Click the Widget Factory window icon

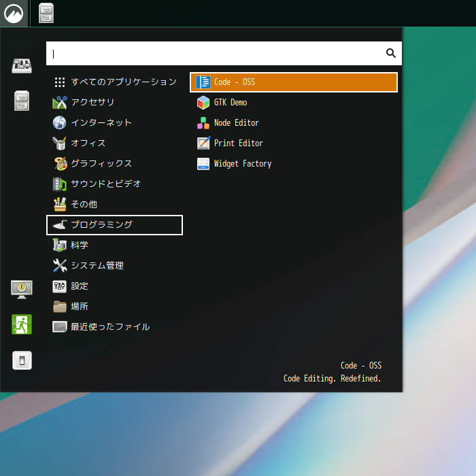203,164
